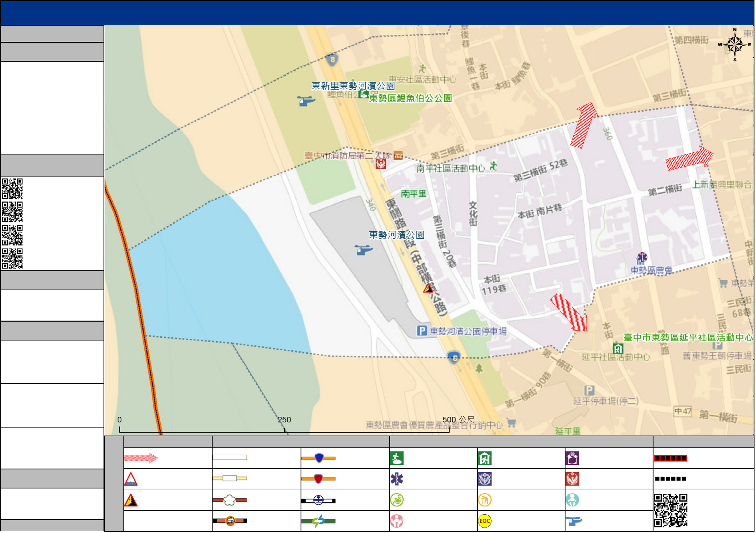Viewport: 756px width, 533px height.
Task: Click the helipad icon beside 東新里東勢河濱公園
Action: [306, 101]
